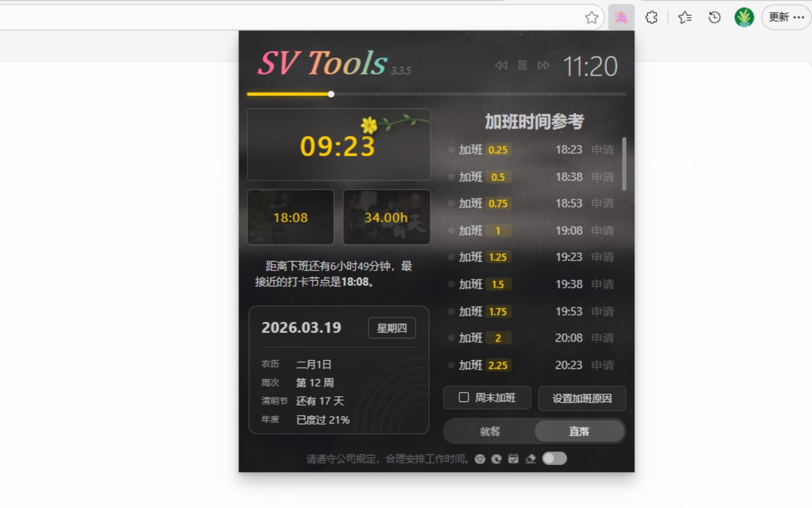Click the 18:38 overtime end time
Viewport: 812px width, 508px height.
point(569,177)
